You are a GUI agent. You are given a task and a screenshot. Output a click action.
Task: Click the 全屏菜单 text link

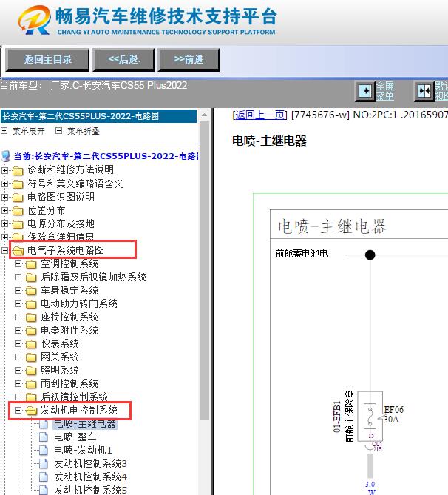[x=385, y=91]
